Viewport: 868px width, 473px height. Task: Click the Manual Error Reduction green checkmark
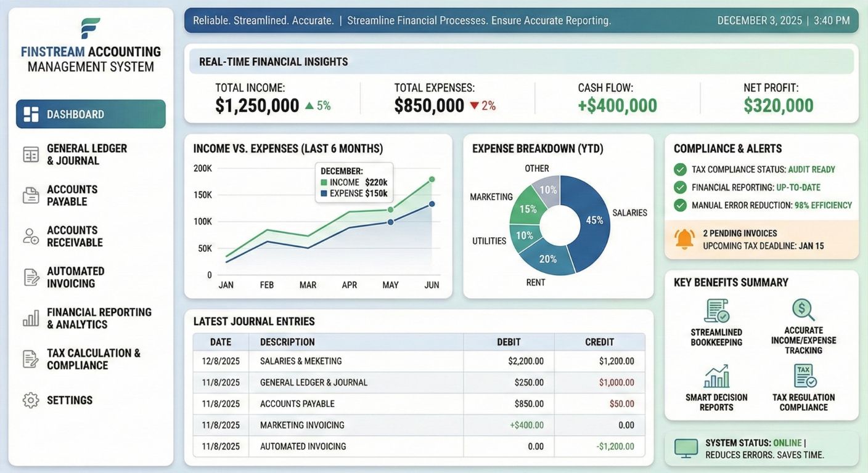[680, 205]
